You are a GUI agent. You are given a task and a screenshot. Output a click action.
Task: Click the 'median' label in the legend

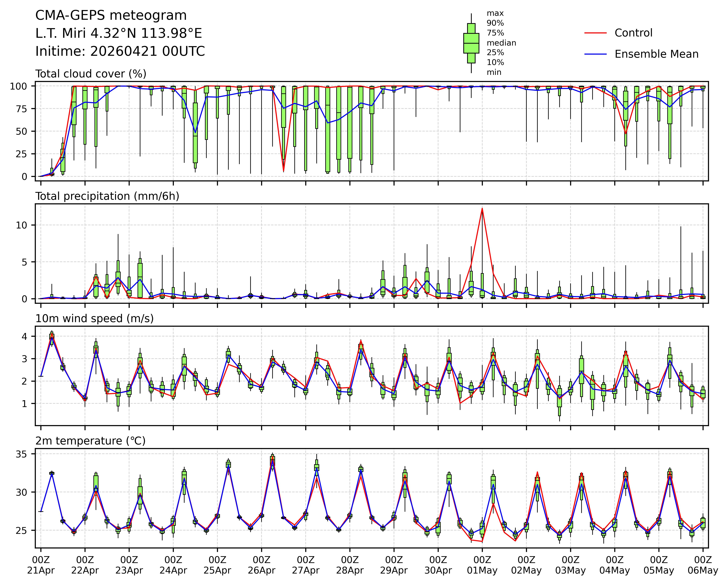click(501, 43)
